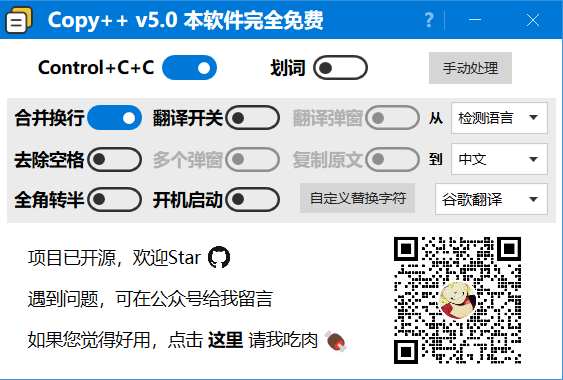The width and height of the screenshot is (563, 380).
Task: Turn on the 翻译开关 switch
Action: (253, 117)
